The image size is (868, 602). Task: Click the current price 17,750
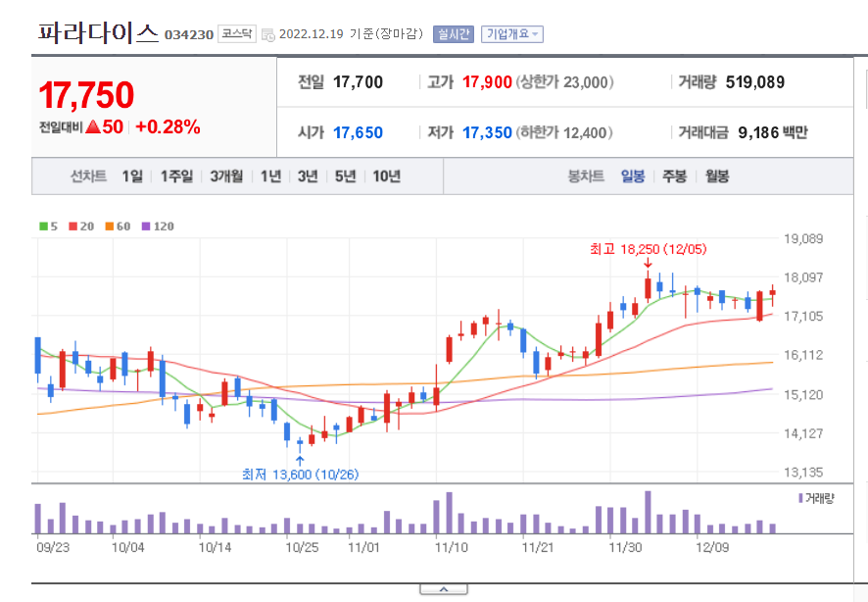[86, 95]
